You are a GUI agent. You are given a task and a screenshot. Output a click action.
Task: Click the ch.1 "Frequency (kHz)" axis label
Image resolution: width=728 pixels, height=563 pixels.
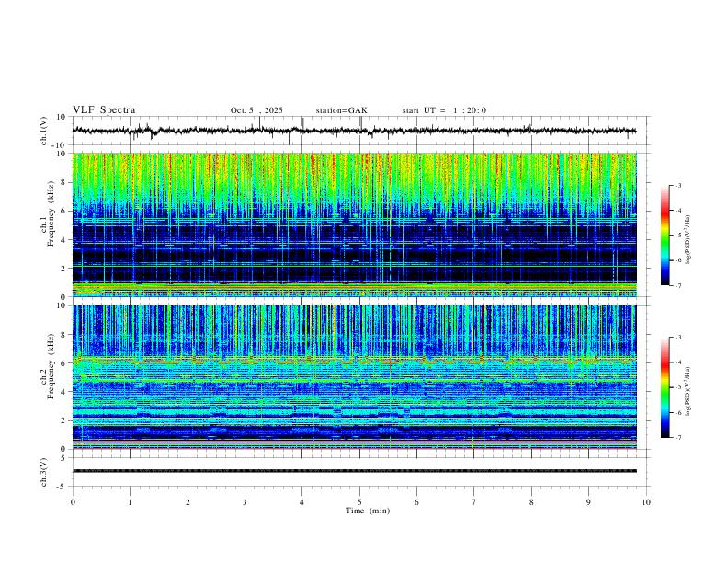coord(51,213)
